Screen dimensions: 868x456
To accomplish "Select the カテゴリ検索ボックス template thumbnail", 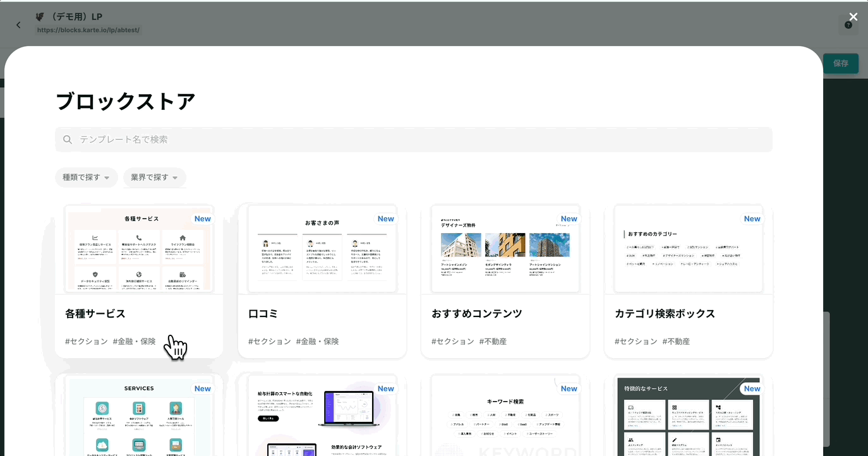I will [x=689, y=249].
